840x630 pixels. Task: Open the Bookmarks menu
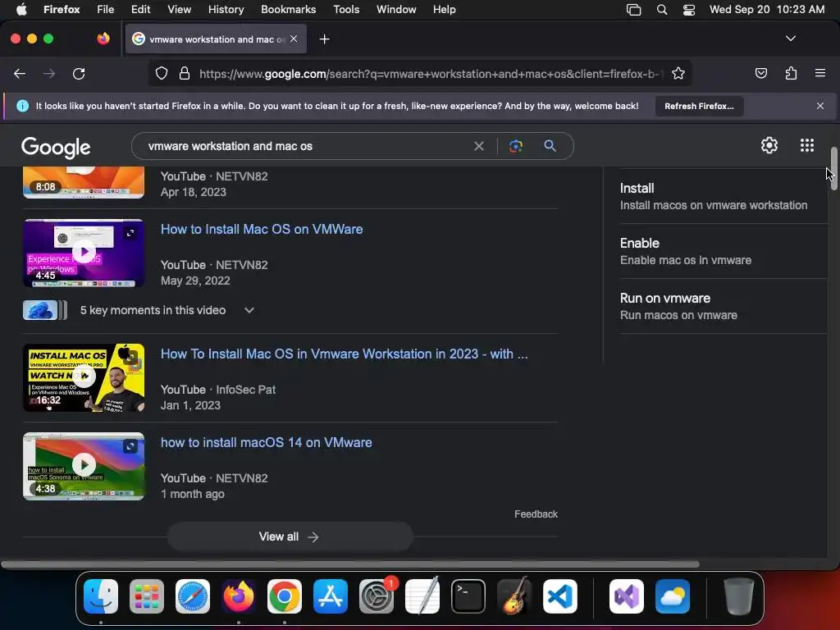coord(288,10)
